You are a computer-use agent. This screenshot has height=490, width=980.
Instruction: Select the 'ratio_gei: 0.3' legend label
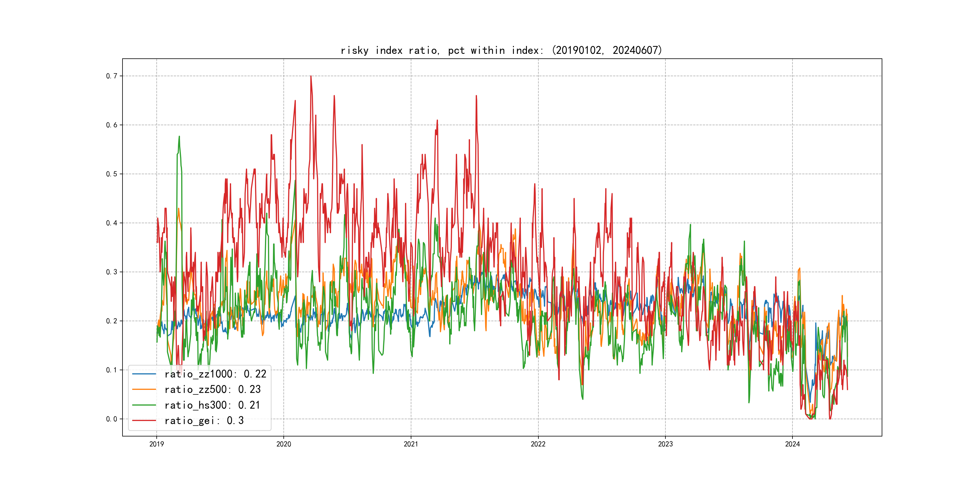[204, 421]
